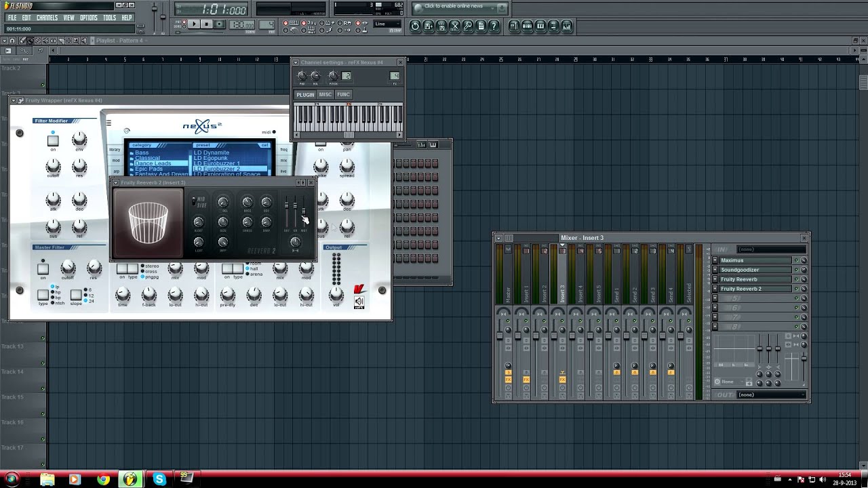Toggle Master Filter on button in Nexus
The height and width of the screenshot is (488, 868).
pyautogui.click(x=43, y=270)
